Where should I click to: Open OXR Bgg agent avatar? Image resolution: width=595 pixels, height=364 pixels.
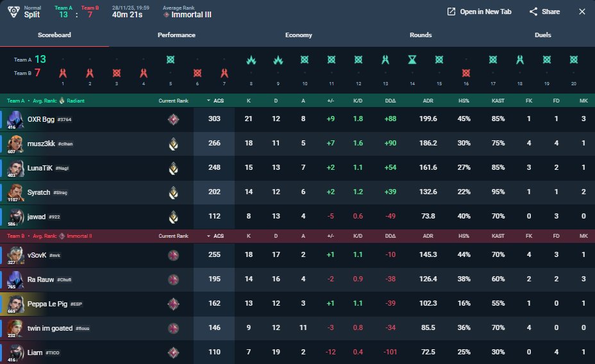click(x=15, y=119)
